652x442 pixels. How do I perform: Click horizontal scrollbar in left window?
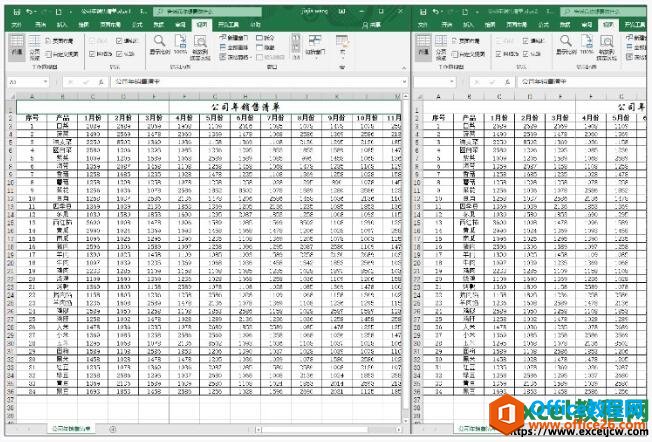328,429
